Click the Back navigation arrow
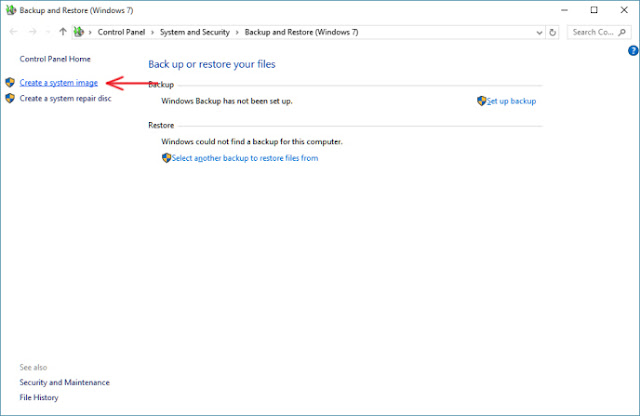The image size is (640, 416). pyautogui.click(x=13, y=32)
